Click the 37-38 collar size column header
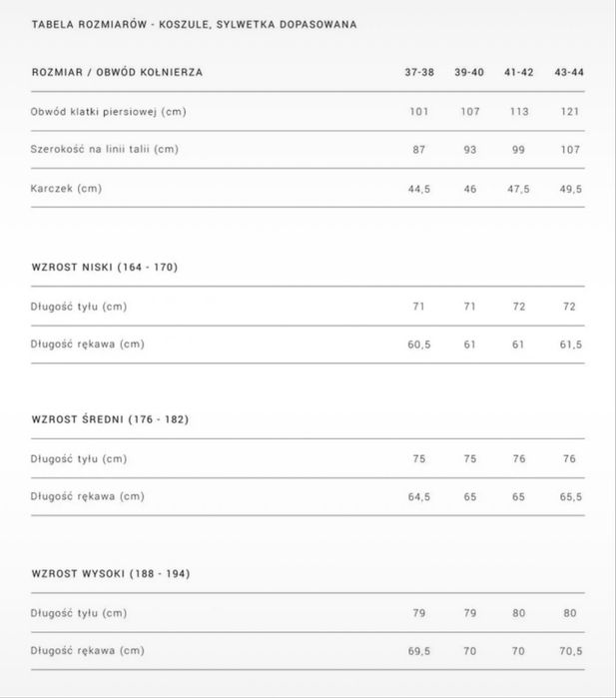The height and width of the screenshot is (698, 616). pyautogui.click(x=419, y=73)
